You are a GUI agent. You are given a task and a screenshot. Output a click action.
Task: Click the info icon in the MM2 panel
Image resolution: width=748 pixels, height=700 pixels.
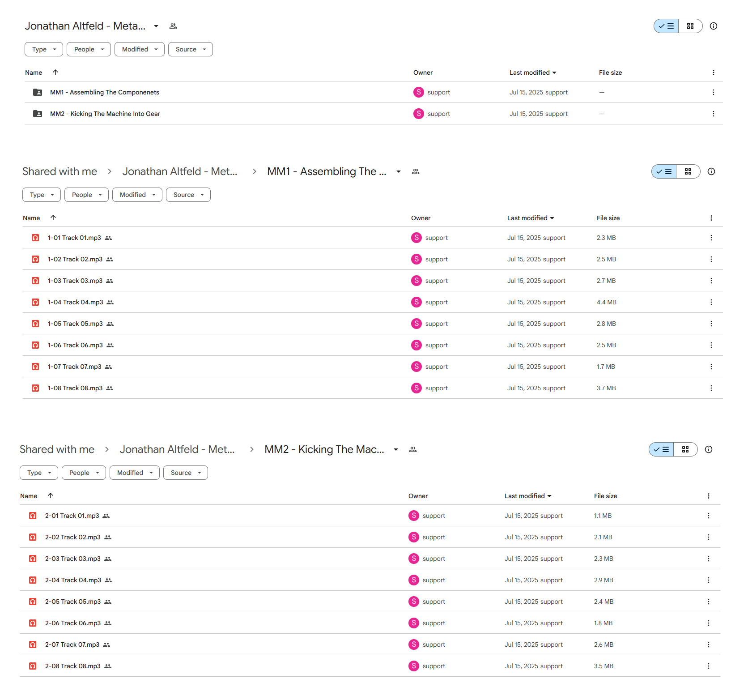coord(709,449)
